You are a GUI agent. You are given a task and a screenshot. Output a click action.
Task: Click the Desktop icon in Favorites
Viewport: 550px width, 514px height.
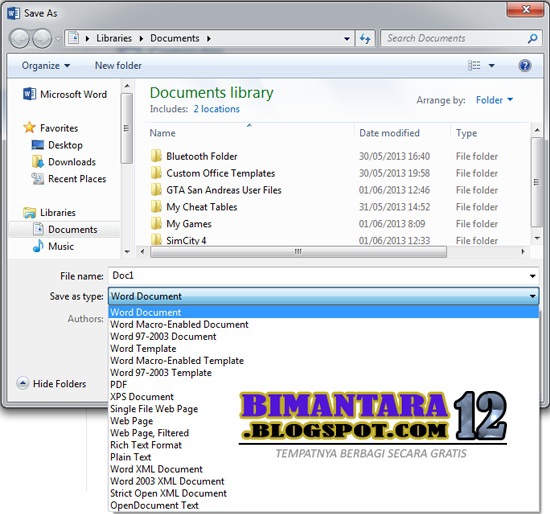(x=38, y=145)
